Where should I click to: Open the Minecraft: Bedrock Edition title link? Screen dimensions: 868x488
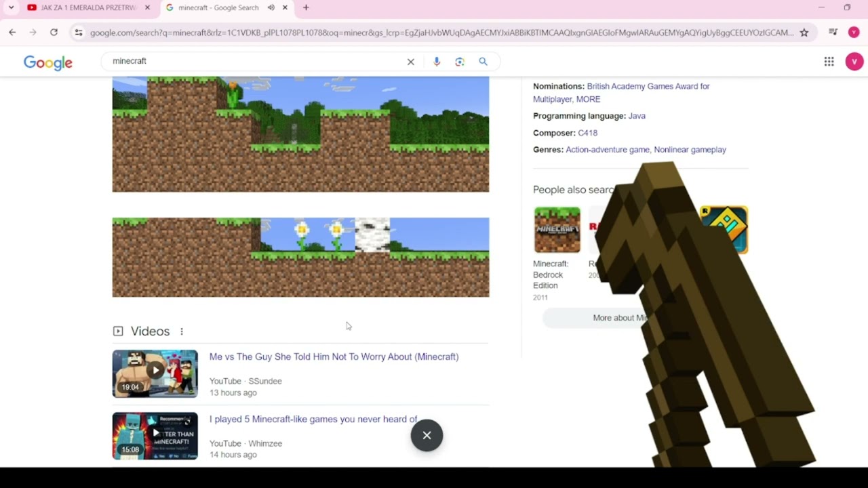[x=551, y=274]
